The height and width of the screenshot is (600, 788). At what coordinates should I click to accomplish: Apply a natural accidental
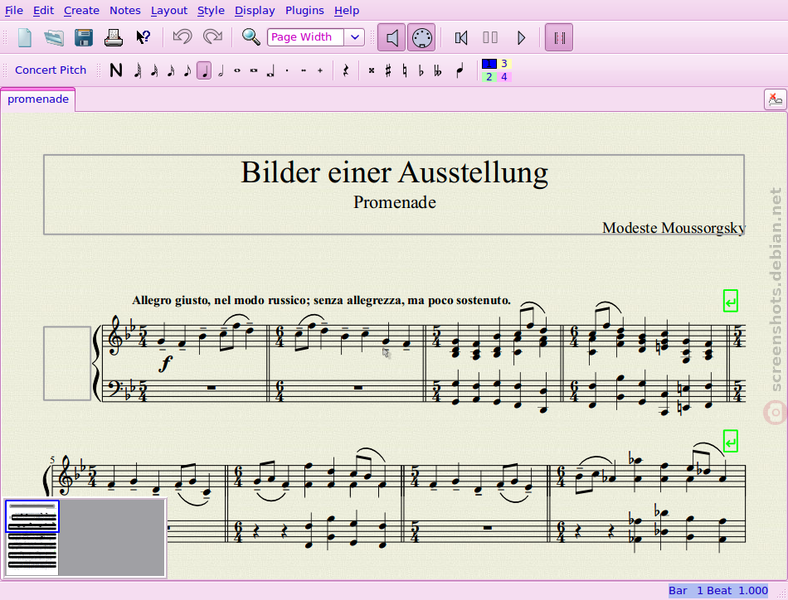tap(405, 70)
